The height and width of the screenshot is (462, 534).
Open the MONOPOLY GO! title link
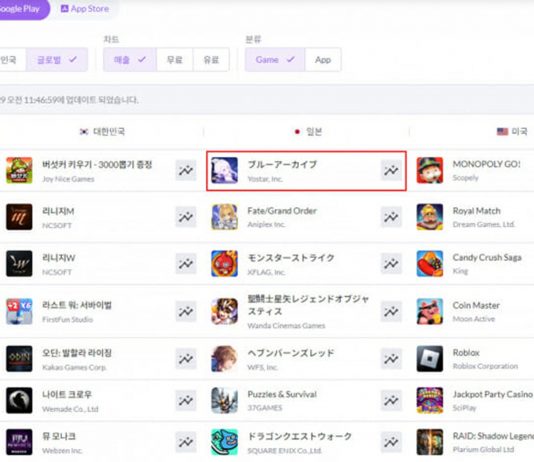(x=486, y=164)
